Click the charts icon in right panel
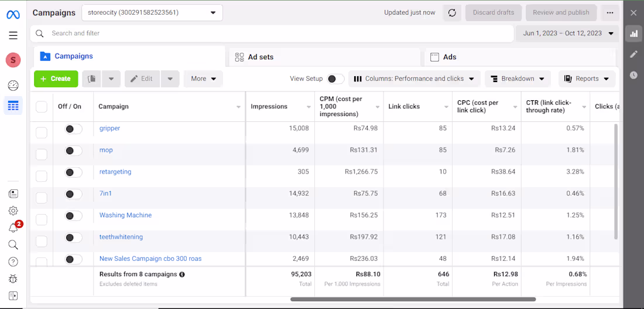This screenshot has width=644, height=309. tap(633, 34)
